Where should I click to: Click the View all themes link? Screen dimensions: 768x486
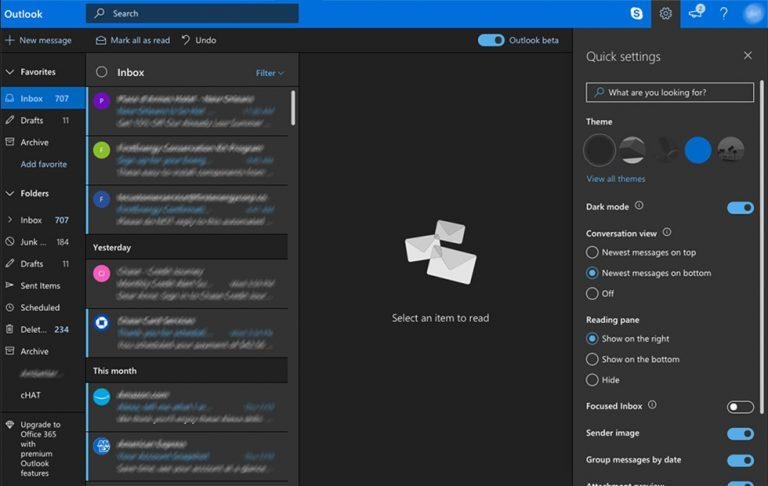[x=616, y=179]
